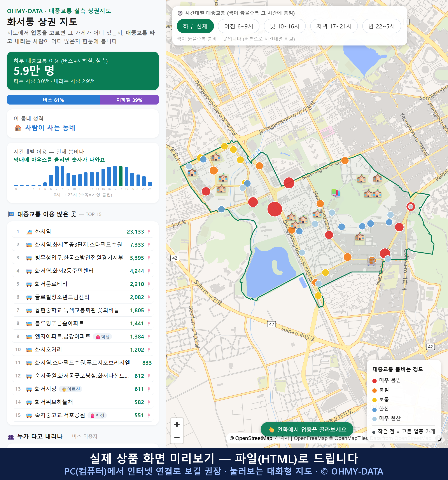Click the pin icon on 화서시장 row
Screen dimensions: 448x480
[149, 389]
